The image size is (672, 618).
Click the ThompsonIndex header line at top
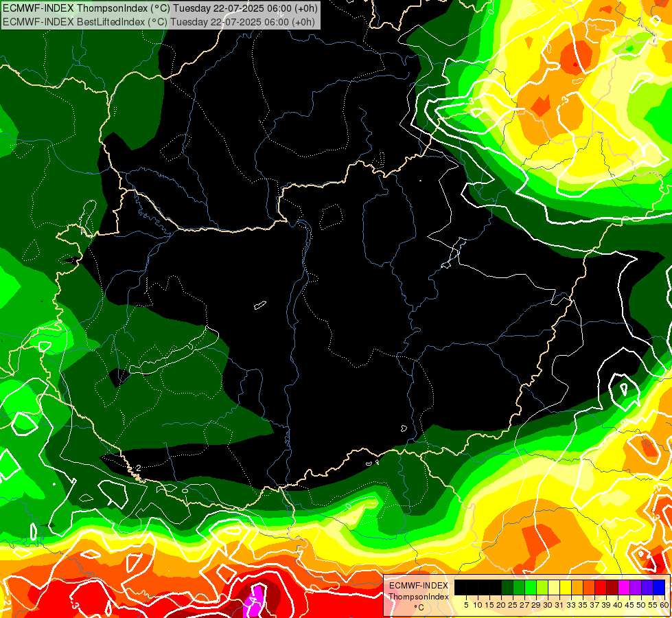(160, 8)
